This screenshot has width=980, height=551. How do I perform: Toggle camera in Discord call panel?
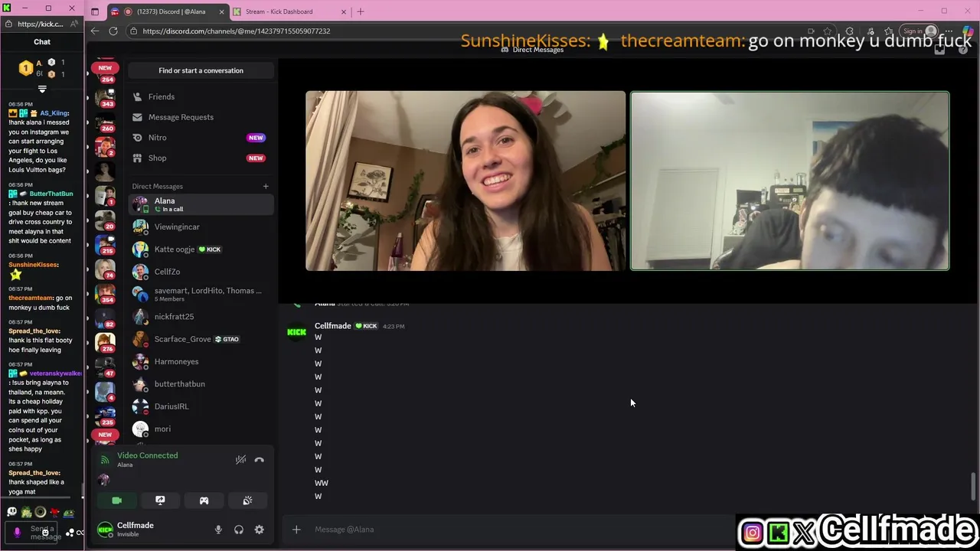click(x=116, y=500)
